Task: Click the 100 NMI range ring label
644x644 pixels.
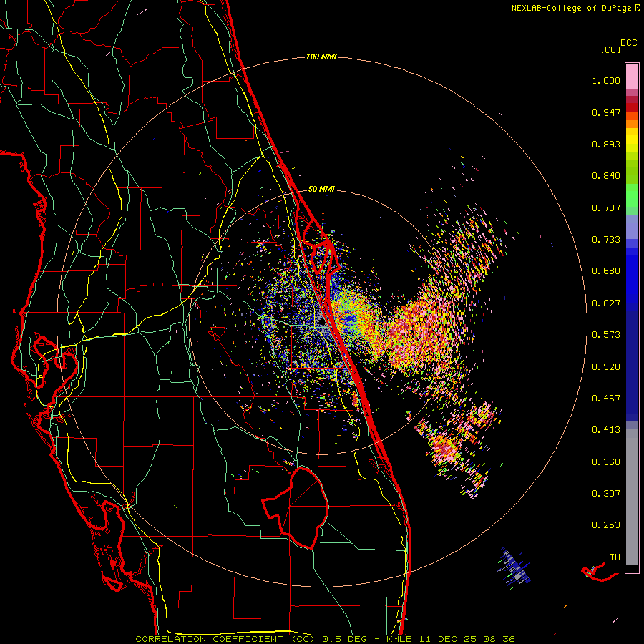Action: click(321, 57)
